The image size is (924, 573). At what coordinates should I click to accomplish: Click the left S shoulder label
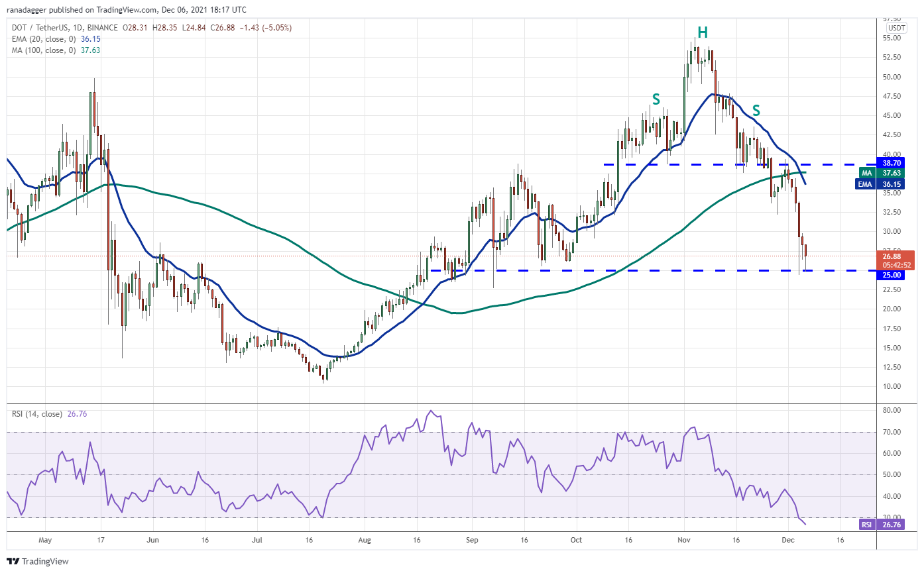pos(656,99)
